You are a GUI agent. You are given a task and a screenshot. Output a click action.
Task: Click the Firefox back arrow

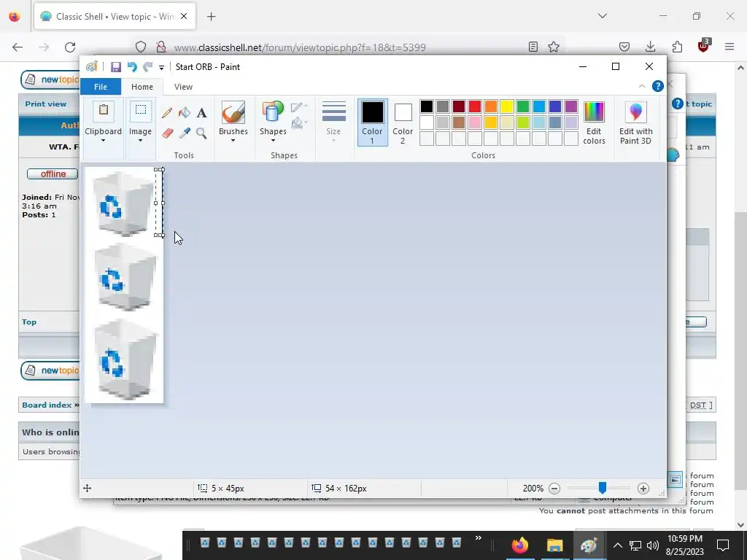(18, 47)
